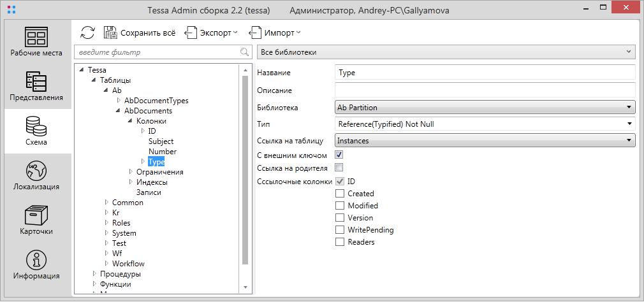
Task: Collapse the Ab tree node
Action: pos(107,90)
